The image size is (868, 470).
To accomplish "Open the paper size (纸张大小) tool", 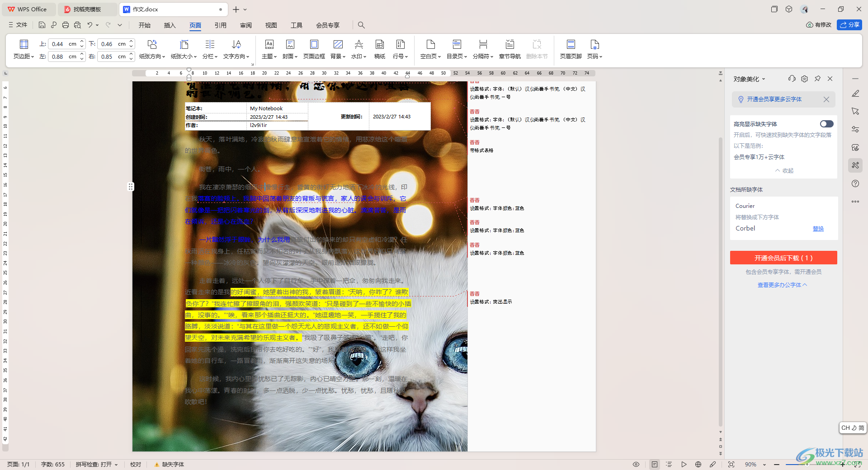I will point(184,49).
